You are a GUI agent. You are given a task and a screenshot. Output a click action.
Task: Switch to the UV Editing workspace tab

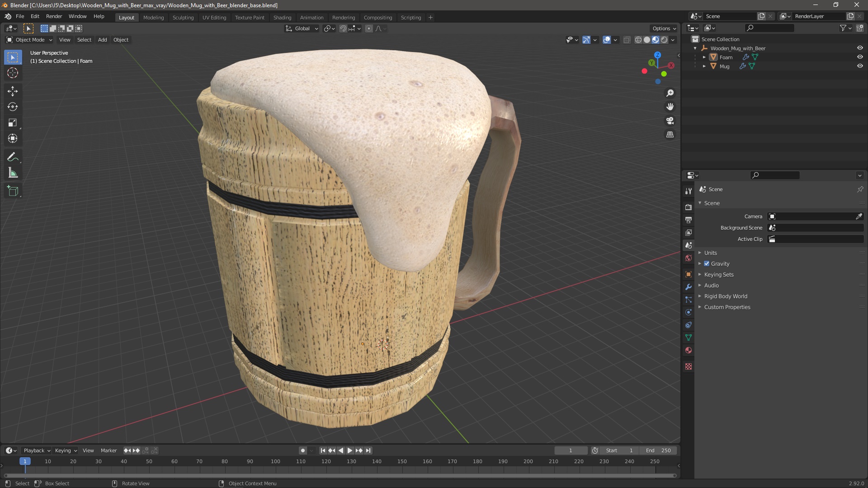point(214,17)
